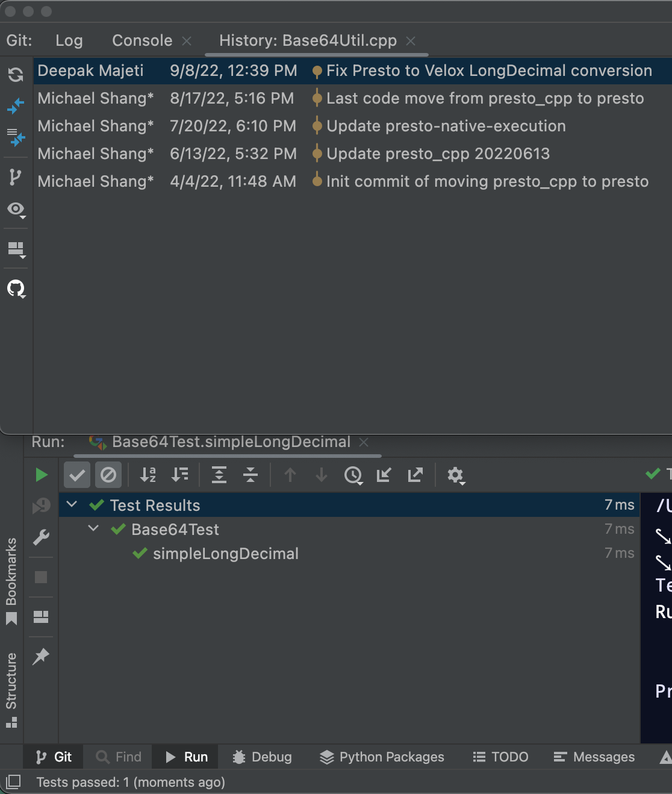This screenshot has height=794, width=672.
Task: Click the 6/13/22, 5:32 PM date cell
Action: click(x=234, y=154)
